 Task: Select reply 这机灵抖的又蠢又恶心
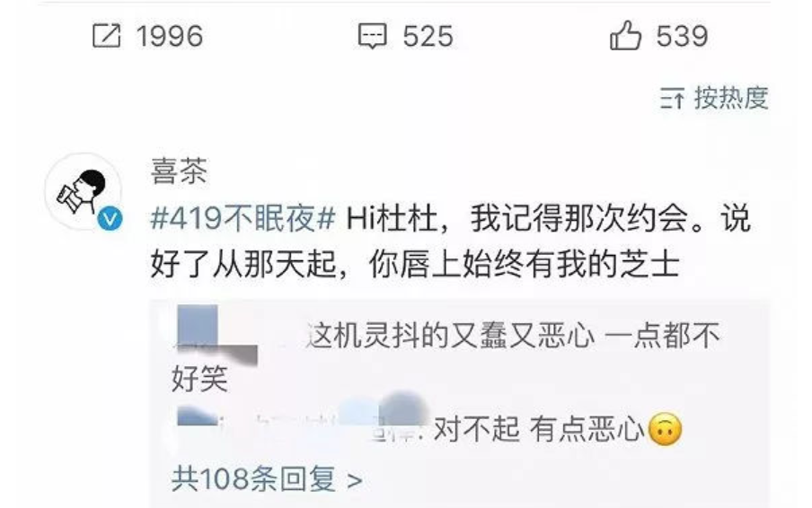[451, 336]
